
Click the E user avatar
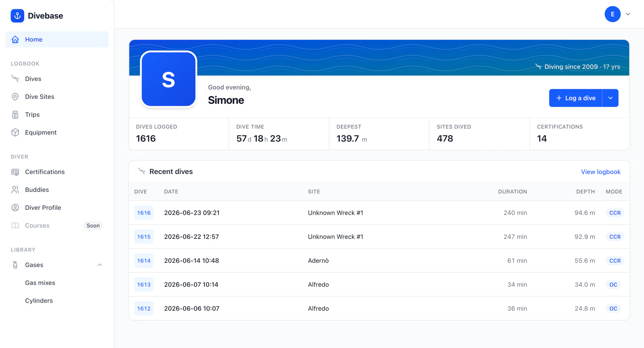tap(612, 14)
